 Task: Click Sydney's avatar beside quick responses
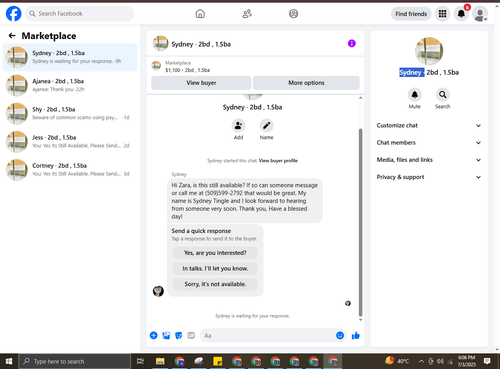tap(158, 291)
